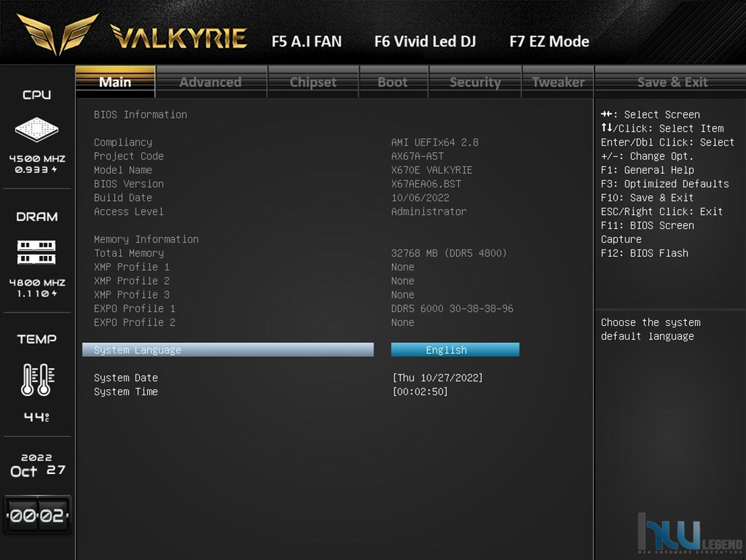Click the X67AEA06.BST version value
The image size is (746, 560).
[426, 184]
